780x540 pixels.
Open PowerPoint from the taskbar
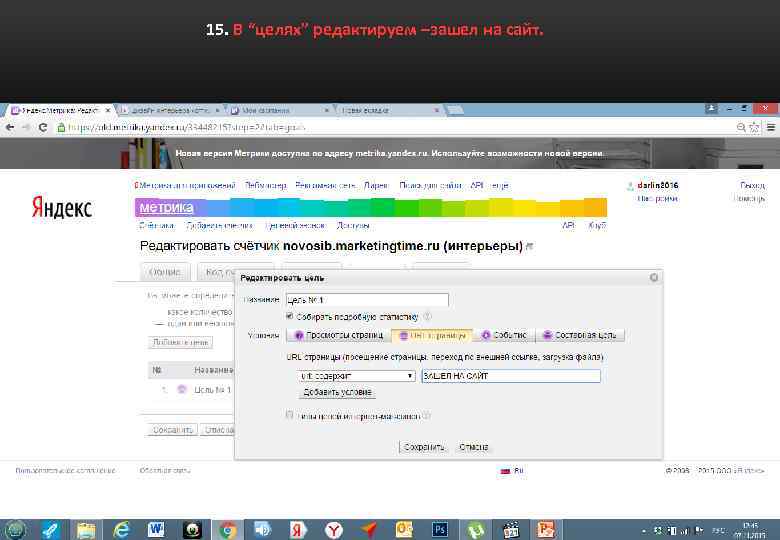point(545,530)
